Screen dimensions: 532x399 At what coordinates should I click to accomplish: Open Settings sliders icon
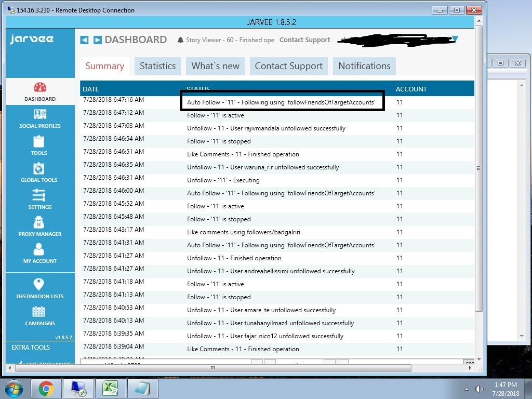pos(38,195)
